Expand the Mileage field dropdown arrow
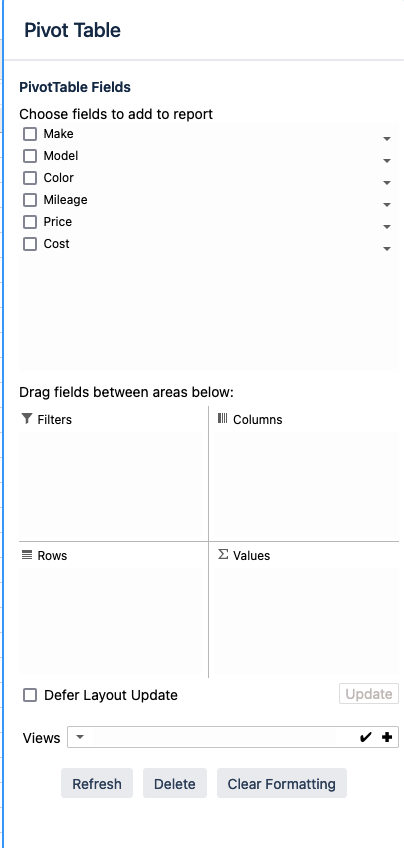 (387, 205)
